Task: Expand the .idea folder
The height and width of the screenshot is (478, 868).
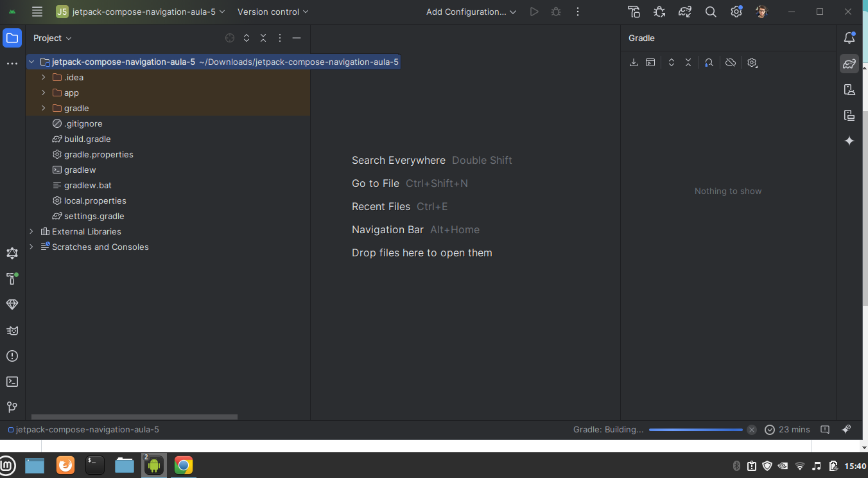Action: (43, 77)
